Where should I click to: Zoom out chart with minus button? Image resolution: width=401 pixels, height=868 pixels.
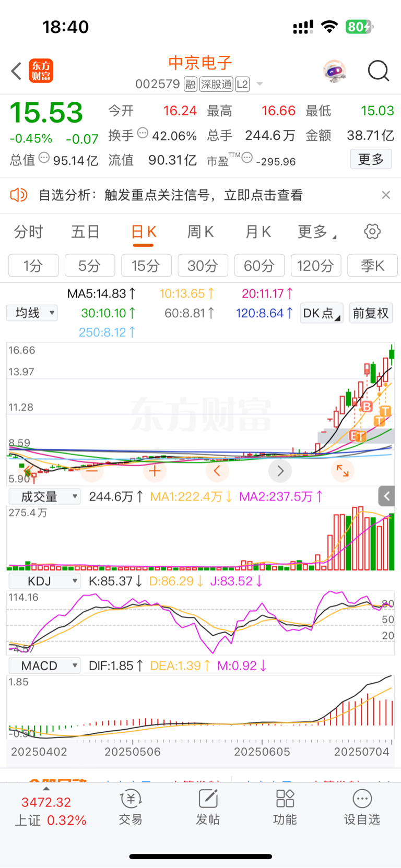tap(92, 471)
